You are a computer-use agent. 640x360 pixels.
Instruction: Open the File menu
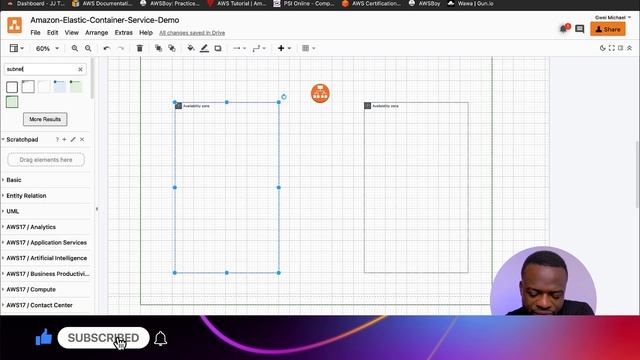[x=36, y=33]
